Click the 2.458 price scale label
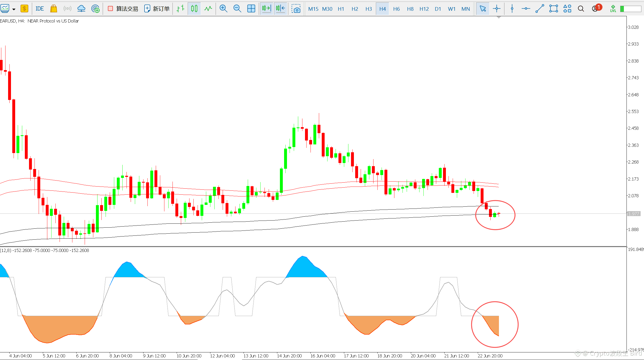 click(633, 128)
